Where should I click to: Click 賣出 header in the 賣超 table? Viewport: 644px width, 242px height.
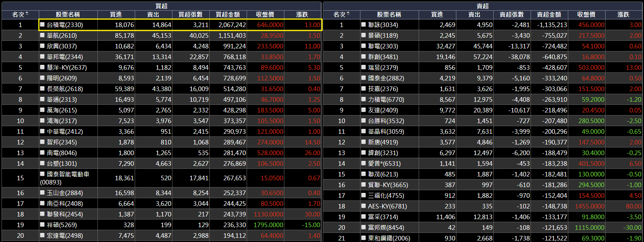click(474, 14)
